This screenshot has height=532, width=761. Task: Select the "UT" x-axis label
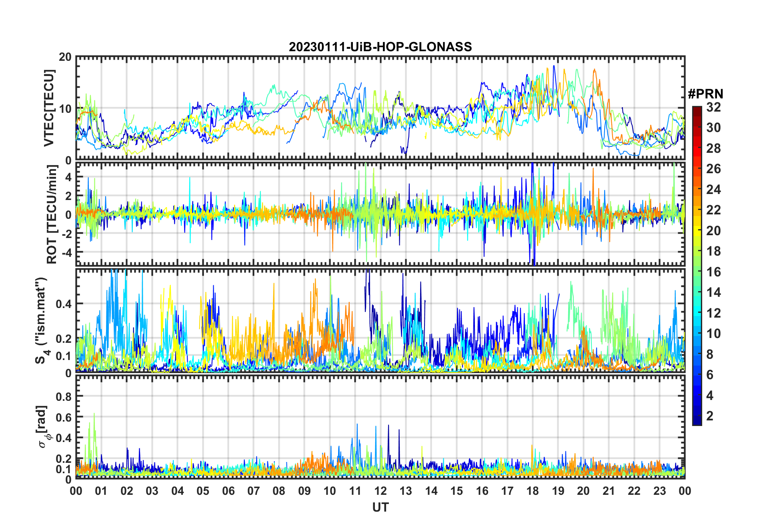pyautogui.click(x=380, y=507)
